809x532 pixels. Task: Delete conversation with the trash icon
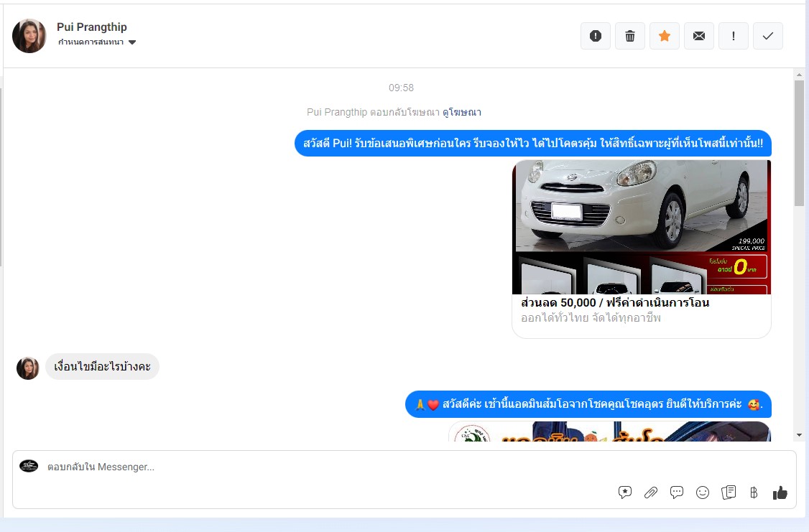tap(630, 36)
